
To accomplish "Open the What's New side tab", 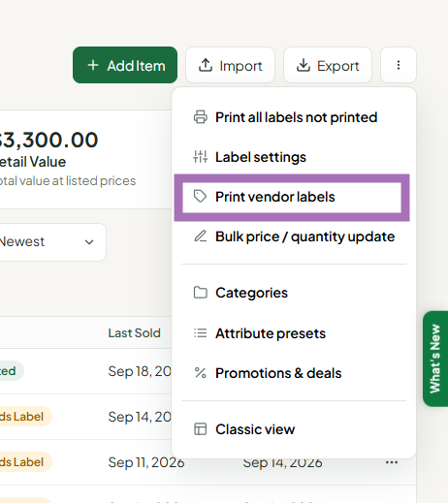I will pyautogui.click(x=435, y=359).
